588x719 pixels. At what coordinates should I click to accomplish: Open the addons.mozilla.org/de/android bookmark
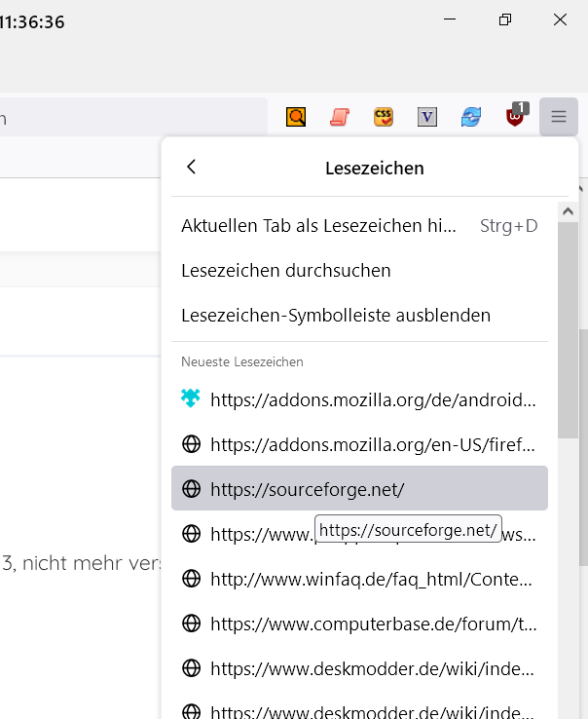(372, 398)
